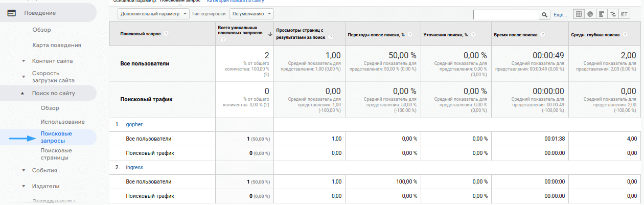Select Поисковые запросы menu item
Screen dimensions: 644x205
[56, 137]
